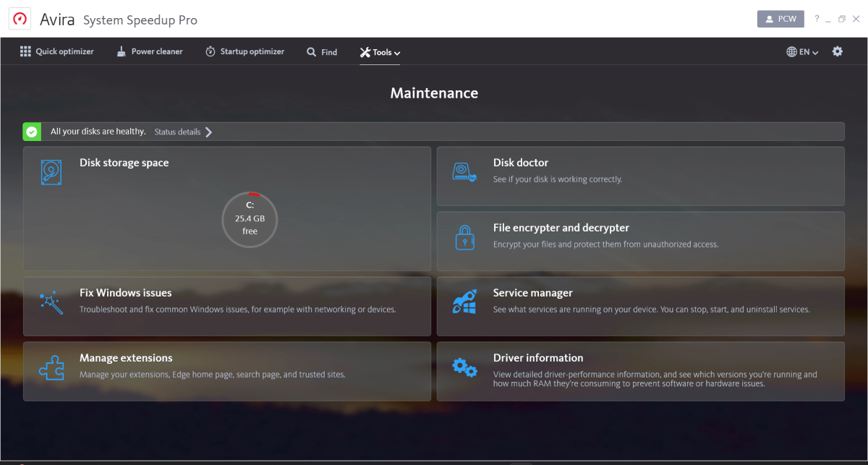Screen dimensions: 868x465
Task: Expand the Tools dropdown chevron
Action: pyautogui.click(x=397, y=53)
